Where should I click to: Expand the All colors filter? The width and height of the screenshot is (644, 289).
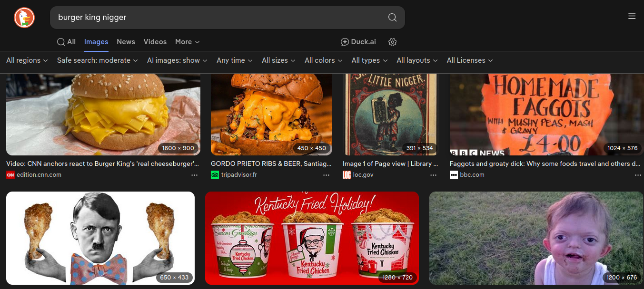(323, 60)
